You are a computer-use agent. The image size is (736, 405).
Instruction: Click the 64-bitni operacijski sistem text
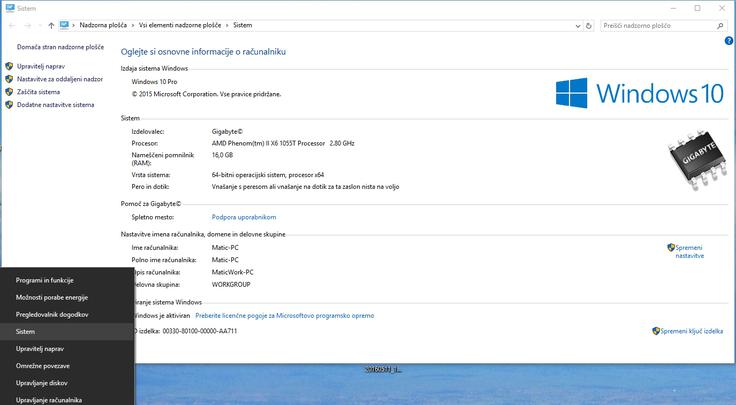(x=268, y=175)
